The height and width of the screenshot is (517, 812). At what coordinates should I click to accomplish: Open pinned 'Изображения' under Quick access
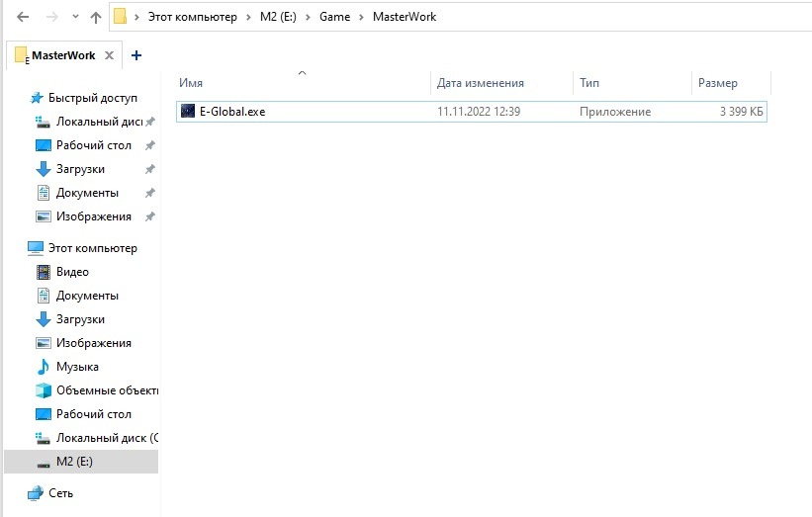pyautogui.click(x=93, y=216)
